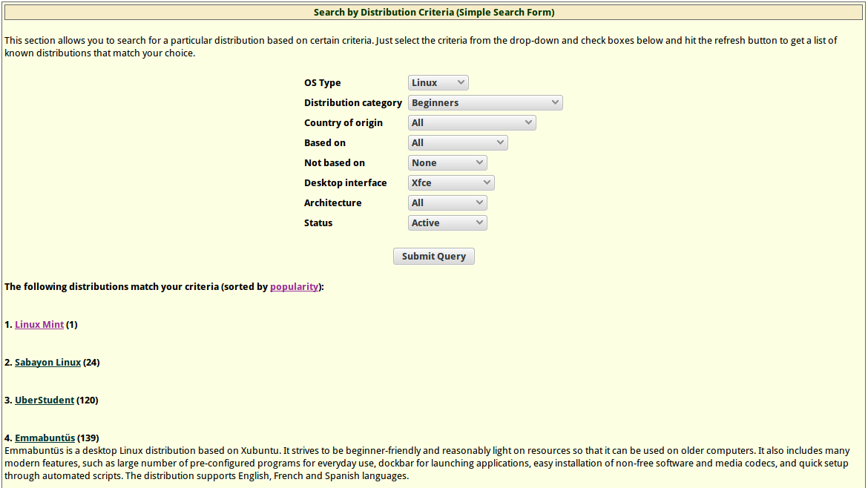Expand the Architecture dropdown

(447, 202)
